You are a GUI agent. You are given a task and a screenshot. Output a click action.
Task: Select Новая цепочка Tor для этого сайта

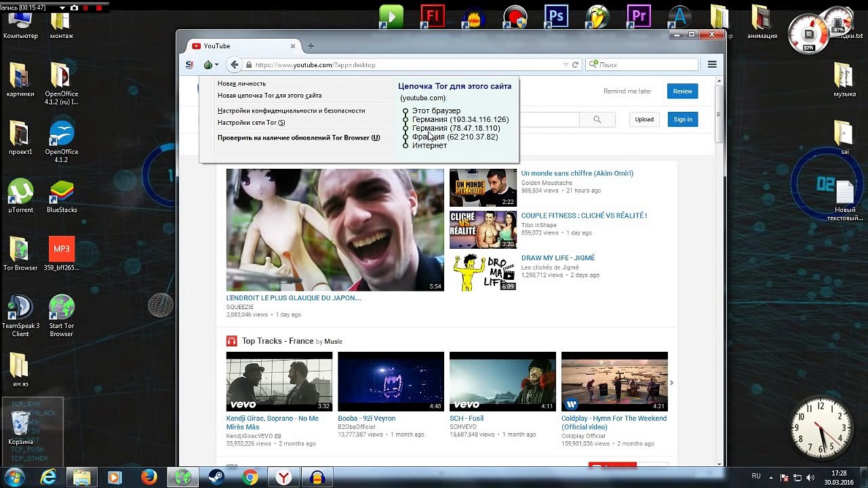pos(269,96)
